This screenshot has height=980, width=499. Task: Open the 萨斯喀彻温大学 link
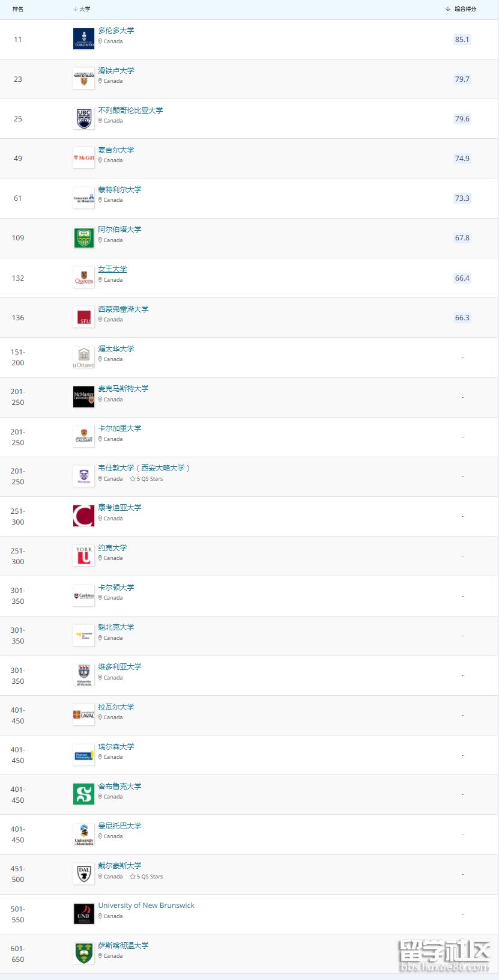tap(123, 946)
